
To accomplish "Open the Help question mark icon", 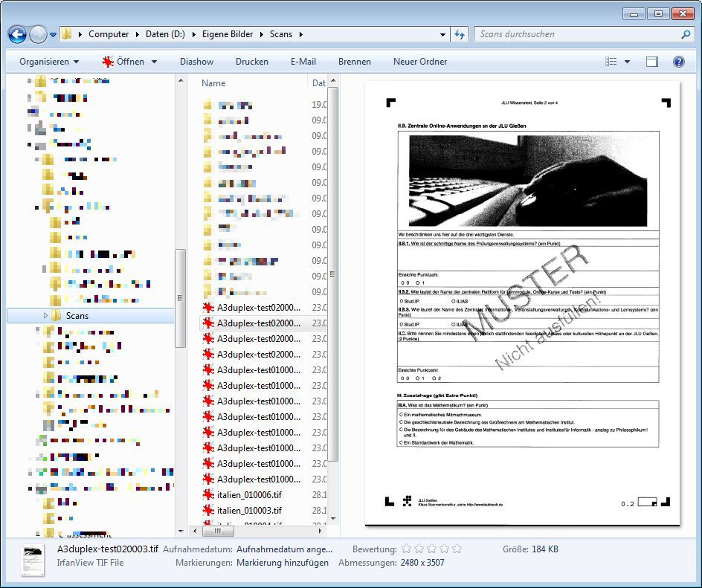I will (678, 62).
